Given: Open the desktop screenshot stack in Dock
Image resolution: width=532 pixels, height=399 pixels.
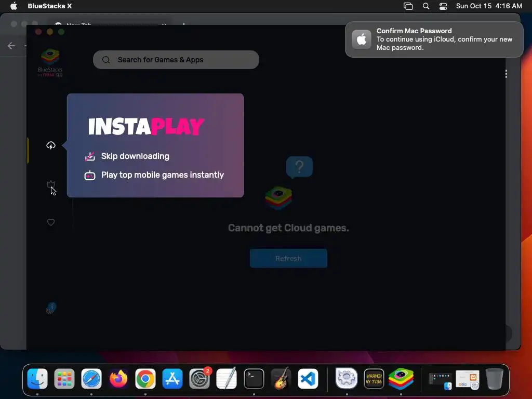Looking at the screenshot, I should 441,380.
